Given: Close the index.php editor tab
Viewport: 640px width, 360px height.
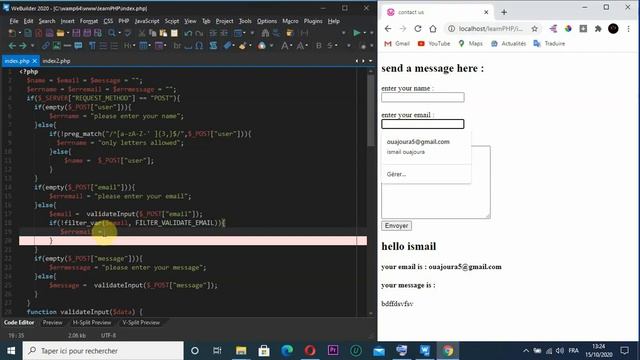Looking at the screenshot, I should (35, 61).
